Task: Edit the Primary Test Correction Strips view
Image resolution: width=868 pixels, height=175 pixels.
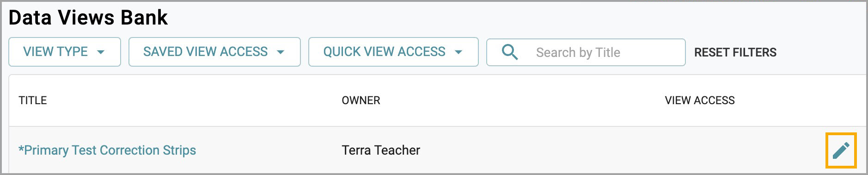Action: tap(841, 150)
